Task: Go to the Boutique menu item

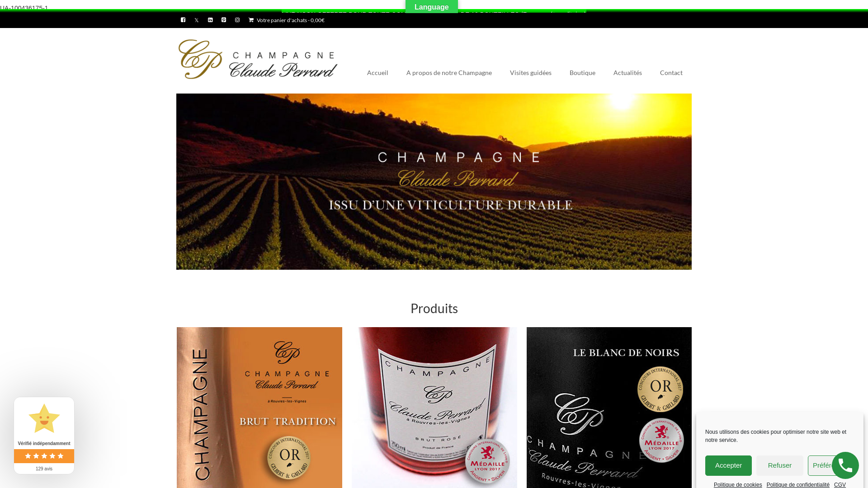Action: pyautogui.click(x=582, y=73)
